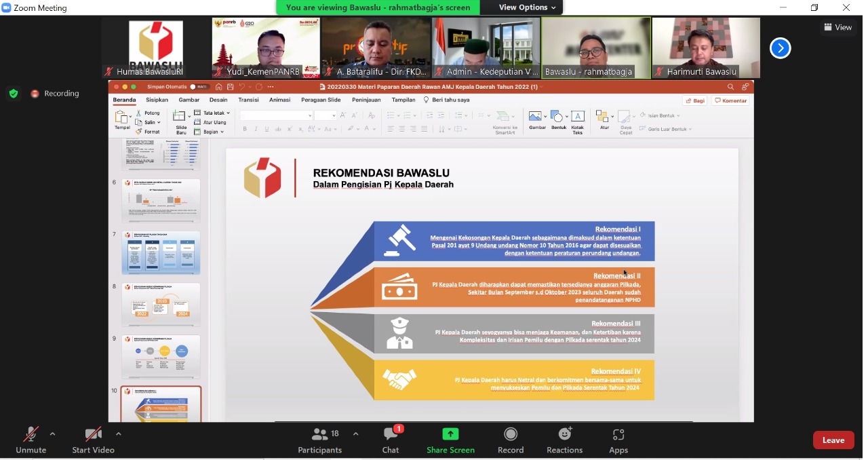This screenshot has width=868, height=460.
Task: Expand the audio options arrow beside Unmute
Action: coord(52,434)
